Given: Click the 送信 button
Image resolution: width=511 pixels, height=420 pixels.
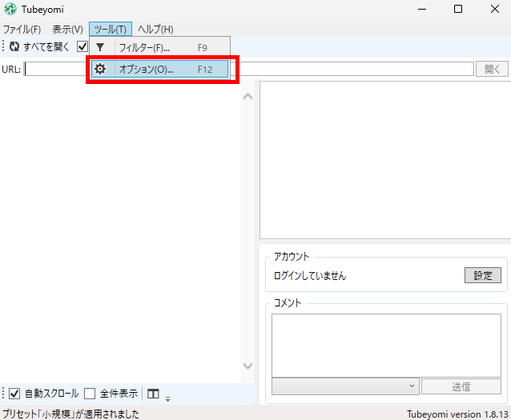Looking at the screenshot, I should pos(461,386).
